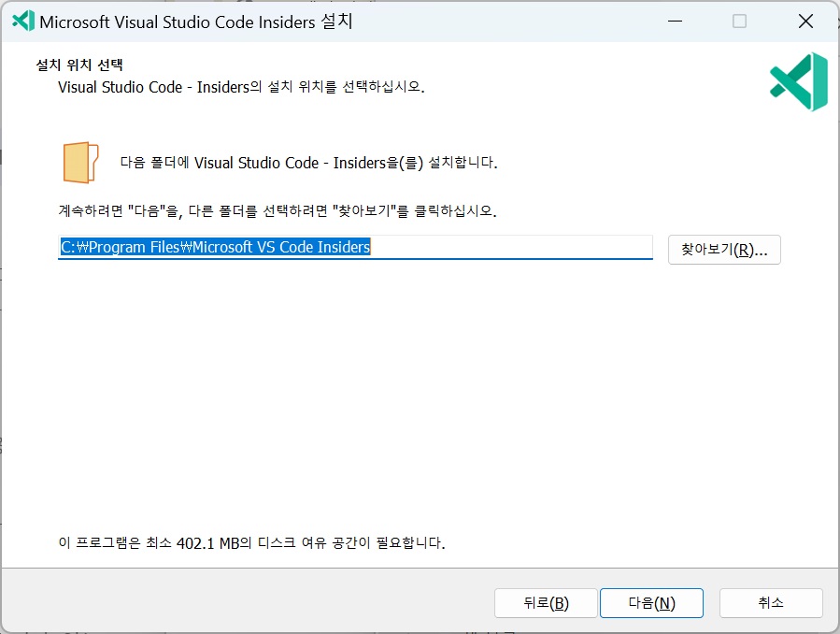Click the 402.1 MB disk space notice

click(251, 543)
